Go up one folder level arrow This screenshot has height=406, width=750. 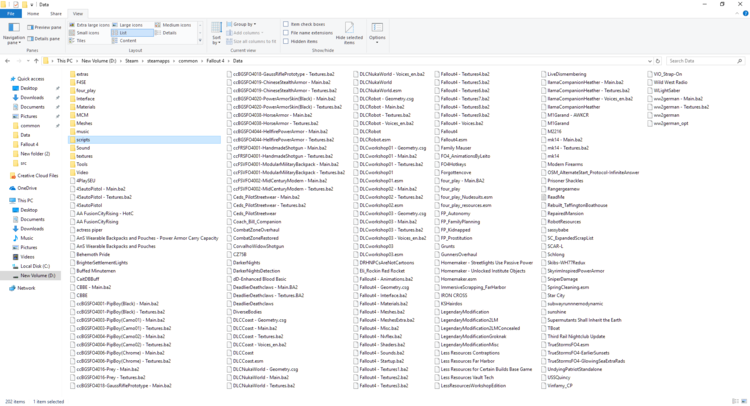tap(36, 61)
